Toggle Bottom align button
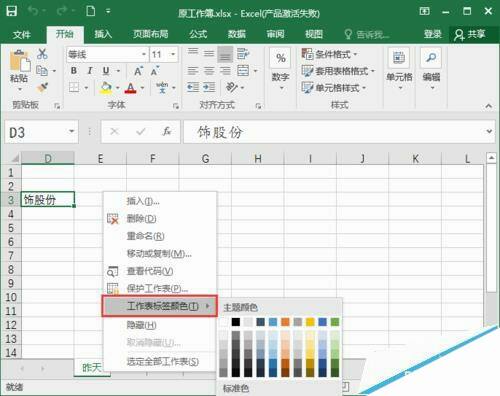This screenshot has height=396, width=500. [225, 54]
